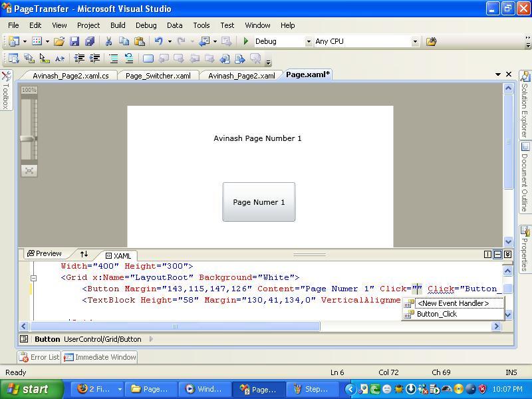Open the Add New Item dropdown arrow
The width and height of the screenshot is (532, 399).
point(47,41)
